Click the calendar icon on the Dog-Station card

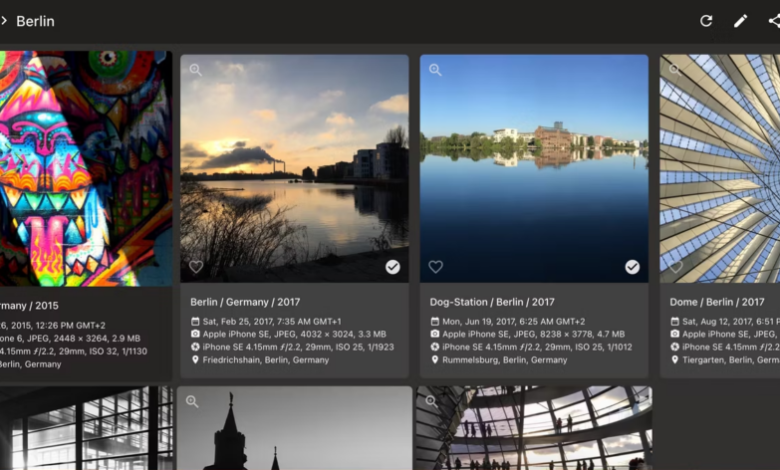[435, 321]
